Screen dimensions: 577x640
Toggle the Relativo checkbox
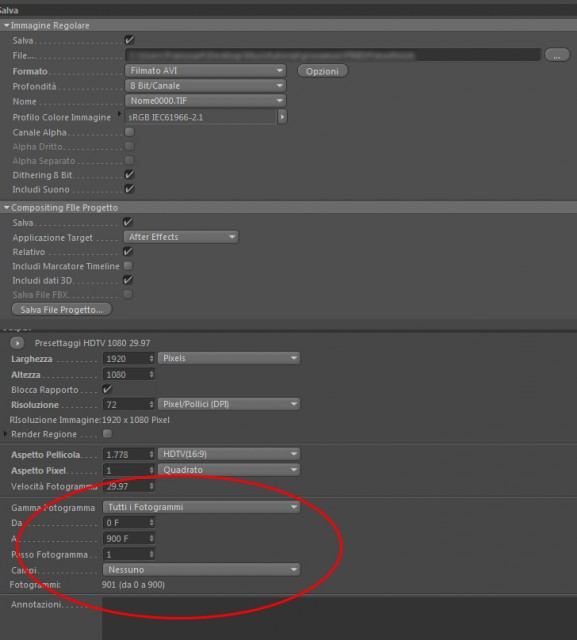pyautogui.click(x=128, y=251)
